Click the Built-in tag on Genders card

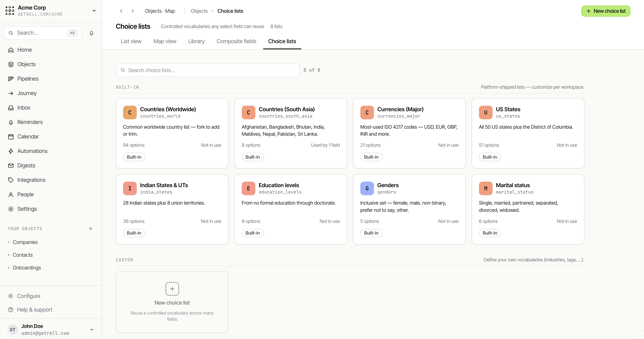coord(371,233)
